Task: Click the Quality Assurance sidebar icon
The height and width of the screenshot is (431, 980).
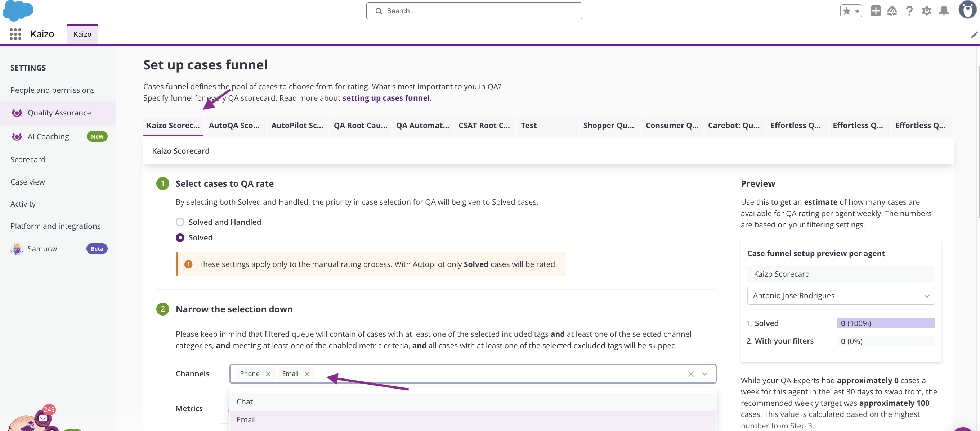Action: (17, 113)
